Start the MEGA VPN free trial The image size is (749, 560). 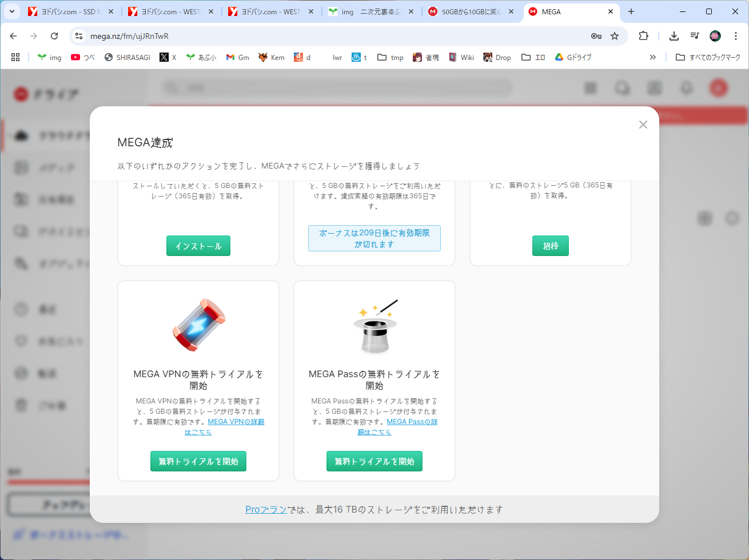tap(198, 461)
